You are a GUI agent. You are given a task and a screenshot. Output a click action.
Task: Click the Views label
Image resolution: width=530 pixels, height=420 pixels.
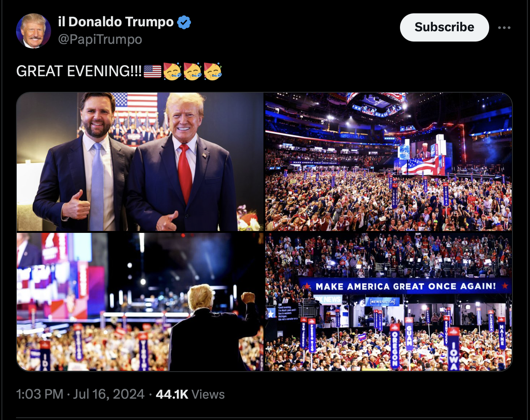tap(208, 394)
